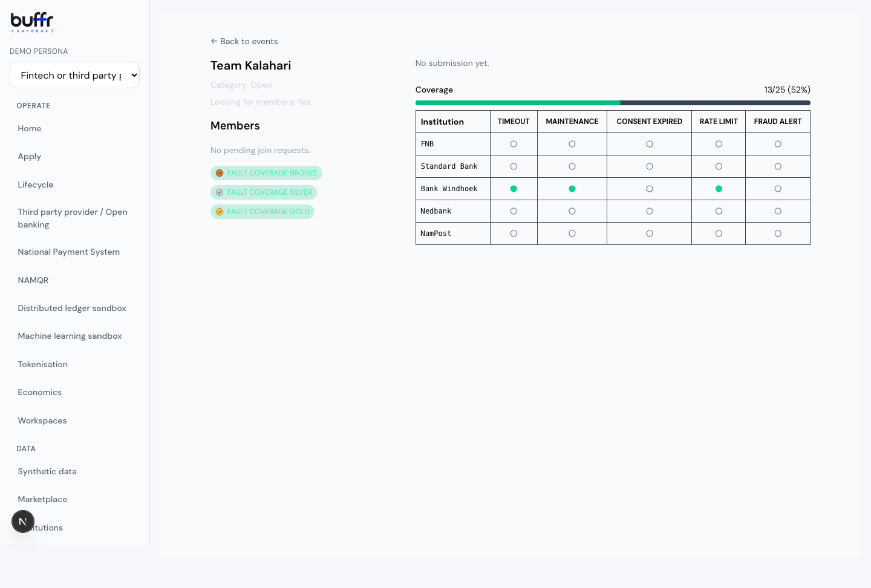The image size is (871, 588).
Task: Click Standard Bank CONSENT EXPIRED circle
Action: tap(650, 166)
